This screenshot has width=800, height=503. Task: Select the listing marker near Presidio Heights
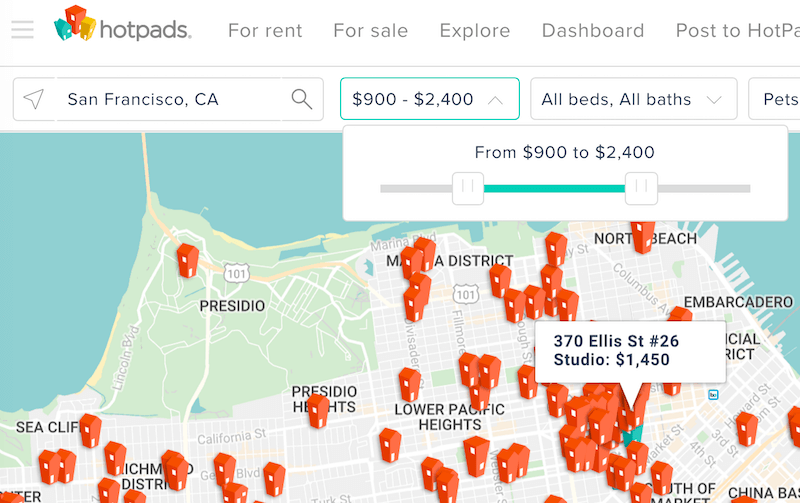point(318,411)
